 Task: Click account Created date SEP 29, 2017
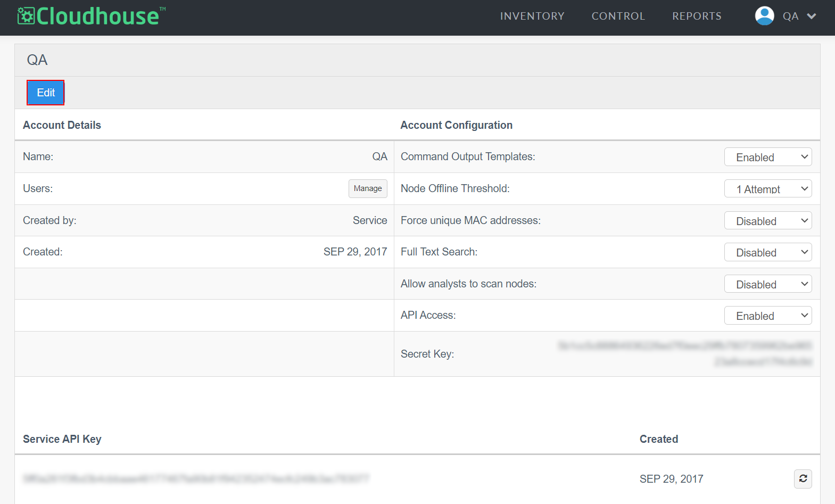355,252
